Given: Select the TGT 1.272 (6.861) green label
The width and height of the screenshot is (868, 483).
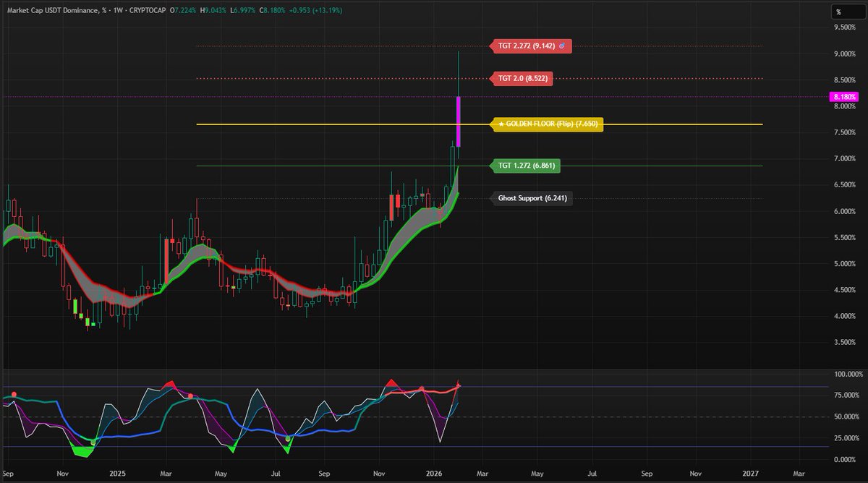Looking at the screenshot, I should [525, 166].
